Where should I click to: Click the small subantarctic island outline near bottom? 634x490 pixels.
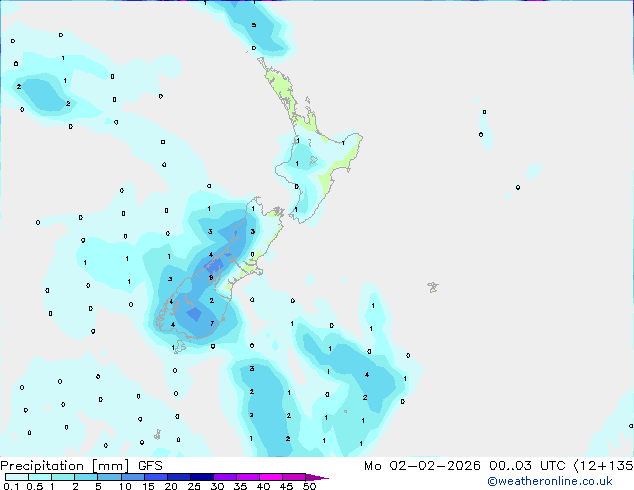[x=157, y=435]
